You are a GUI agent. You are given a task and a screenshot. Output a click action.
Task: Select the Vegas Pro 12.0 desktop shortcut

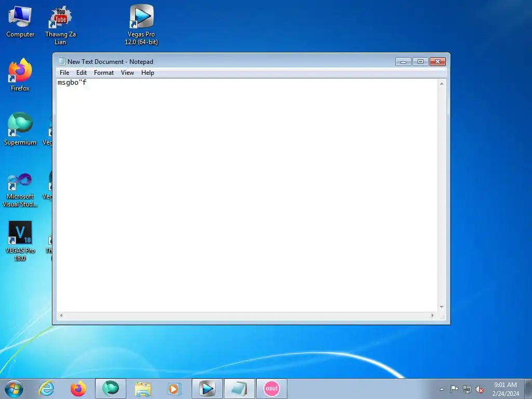click(x=141, y=25)
